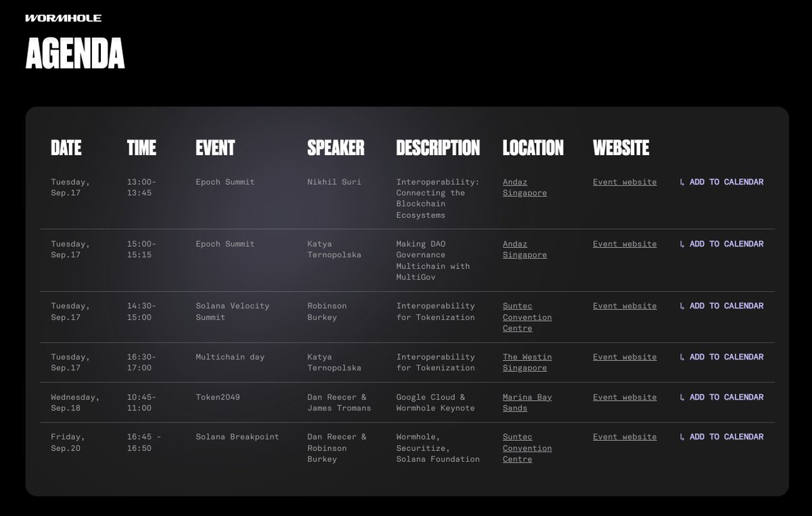Click Wormhole, Securitize, Solana Foundation description
The height and width of the screenshot is (516, 812).
point(438,448)
